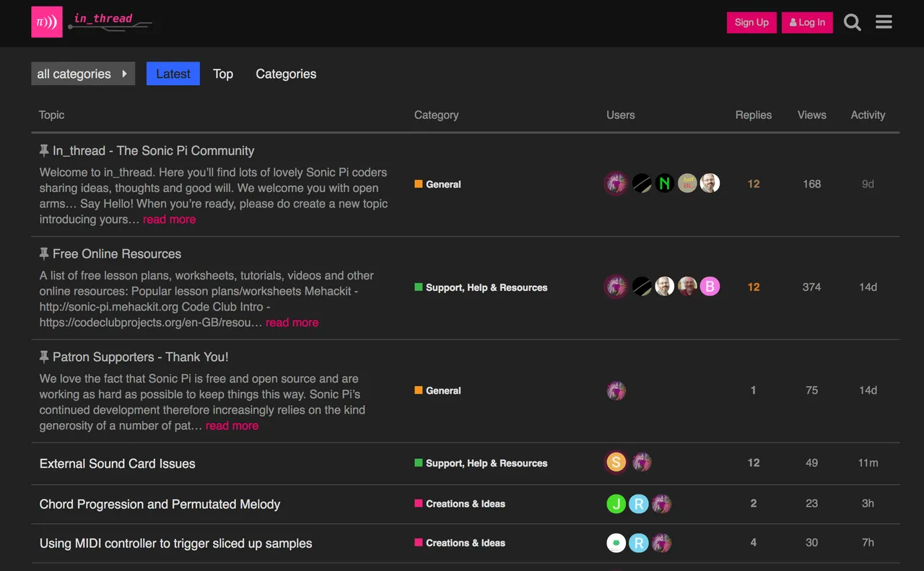Click views count 374
This screenshot has height=571, width=924.
(x=812, y=287)
